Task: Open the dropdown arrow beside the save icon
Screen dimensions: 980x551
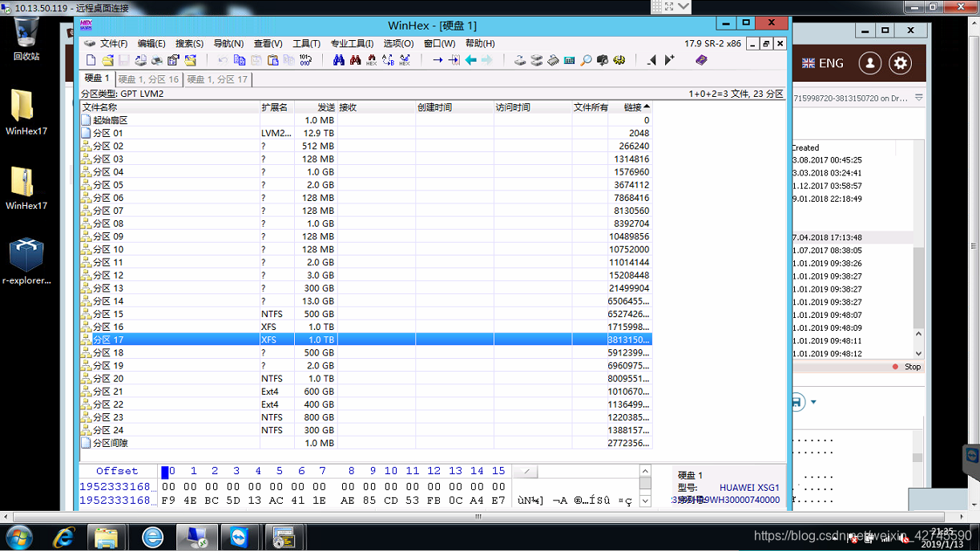Action: [813, 402]
